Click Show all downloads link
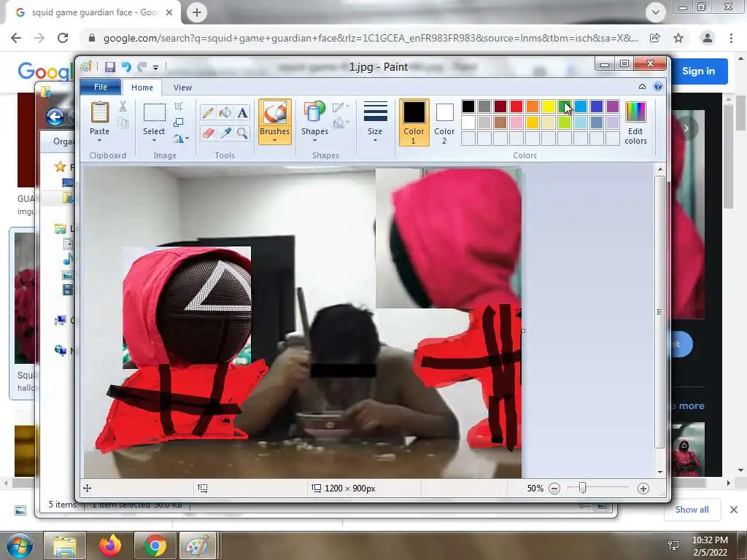 tap(692, 510)
